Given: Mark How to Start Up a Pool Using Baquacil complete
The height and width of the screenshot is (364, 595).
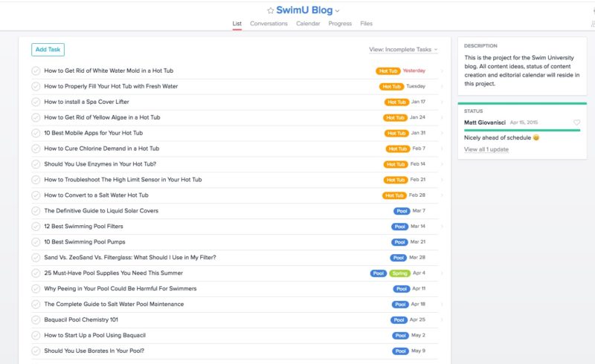Looking at the screenshot, I should click(x=36, y=336).
